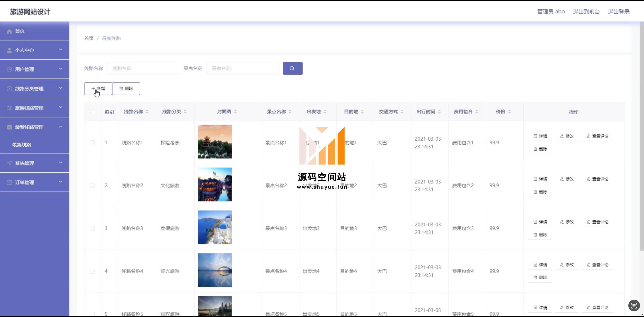The width and height of the screenshot is (644, 317).
Task: Expand the 个人中心 menu chevron
Action: tap(60, 49)
